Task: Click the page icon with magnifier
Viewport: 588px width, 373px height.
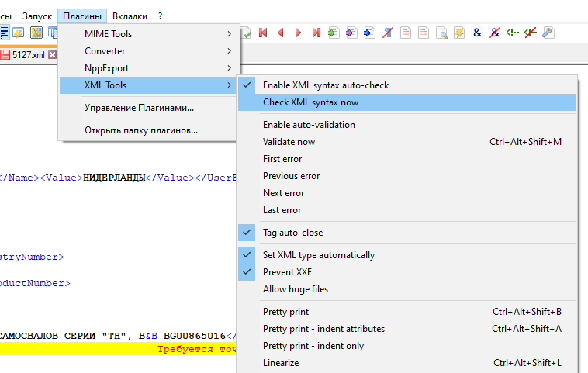Action: (x=441, y=33)
